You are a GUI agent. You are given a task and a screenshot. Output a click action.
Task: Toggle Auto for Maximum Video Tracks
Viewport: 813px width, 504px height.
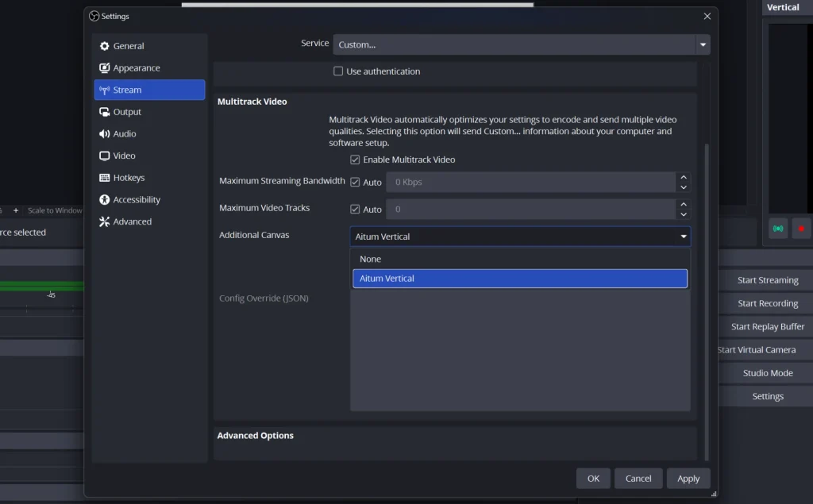coord(355,209)
